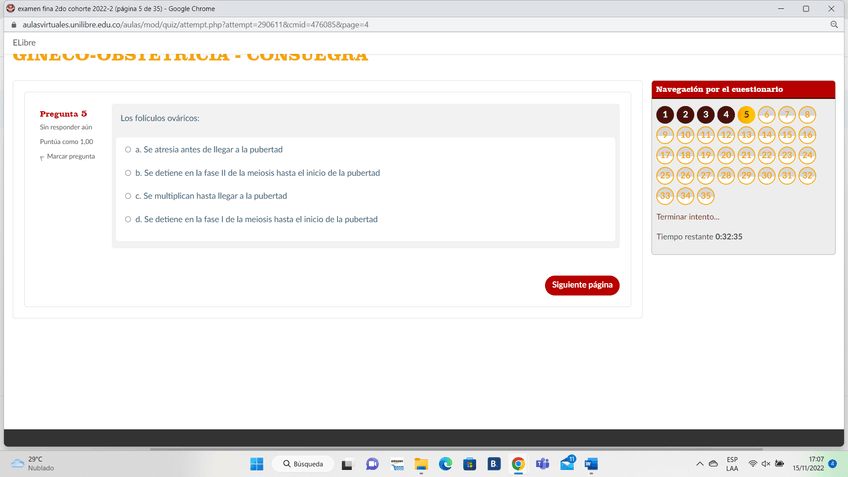Click the site lock icon in address bar
The image size is (848, 477).
coord(14,25)
